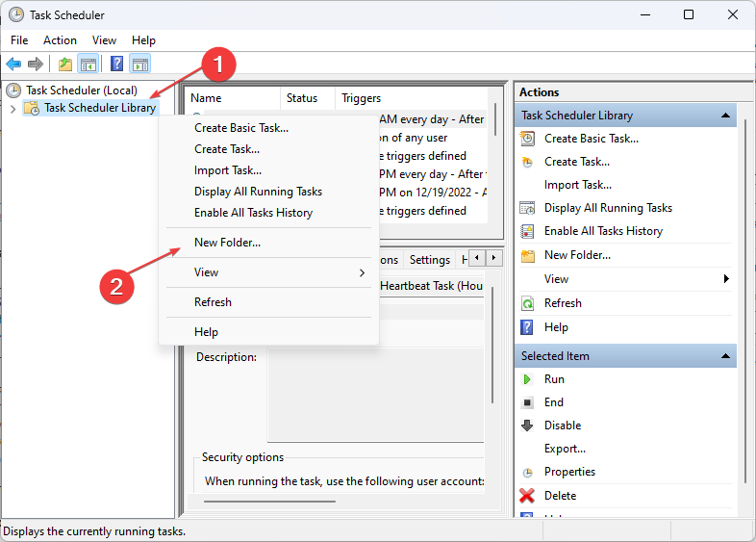This screenshot has width=756, height=542.
Task: Open the View menu in menu bar
Action: 104,40
